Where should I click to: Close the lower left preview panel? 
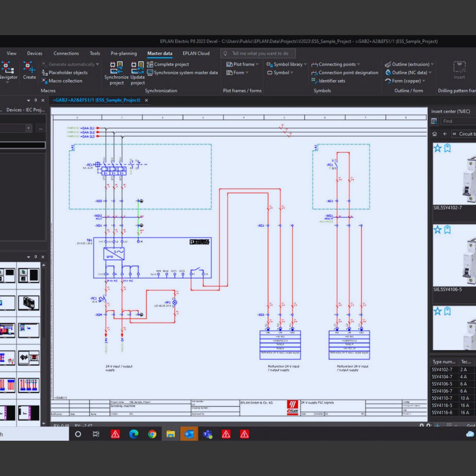(x=43, y=257)
